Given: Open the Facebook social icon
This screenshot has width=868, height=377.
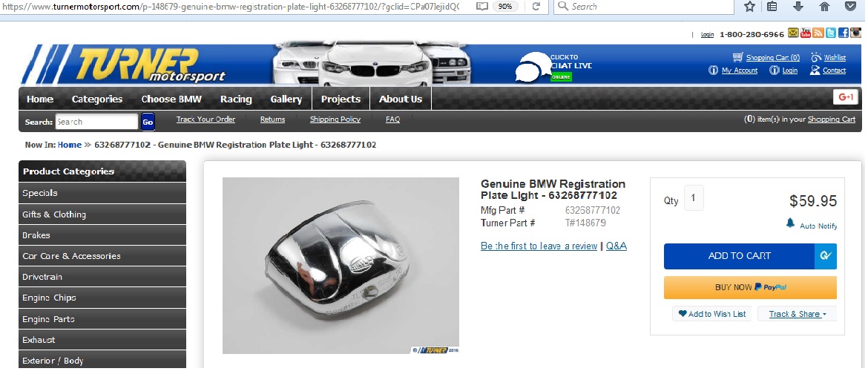Looking at the screenshot, I should pos(843,33).
